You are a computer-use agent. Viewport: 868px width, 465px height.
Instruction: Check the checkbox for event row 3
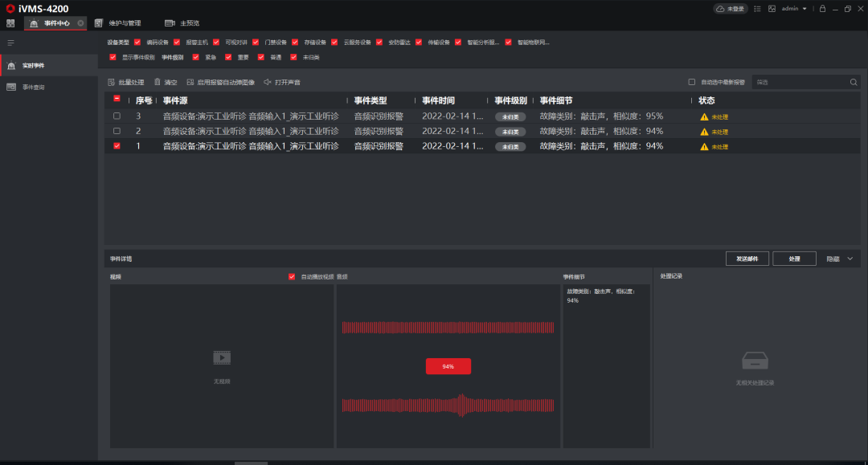(x=117, y=116)
